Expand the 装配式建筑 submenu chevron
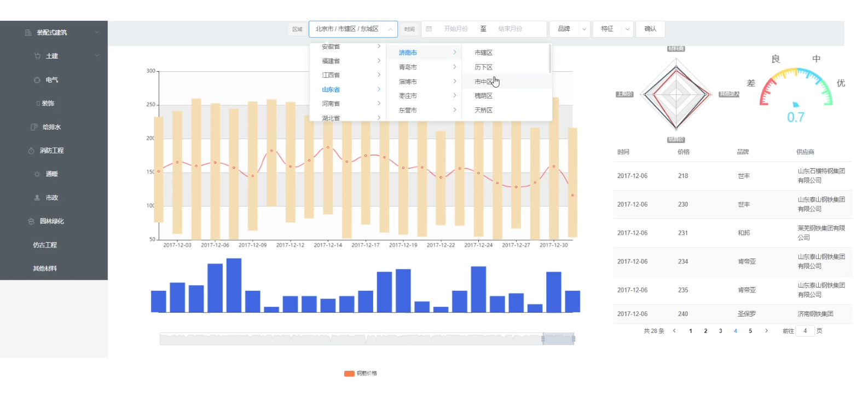This screenshot has width=868, height=396. point(97,32)
